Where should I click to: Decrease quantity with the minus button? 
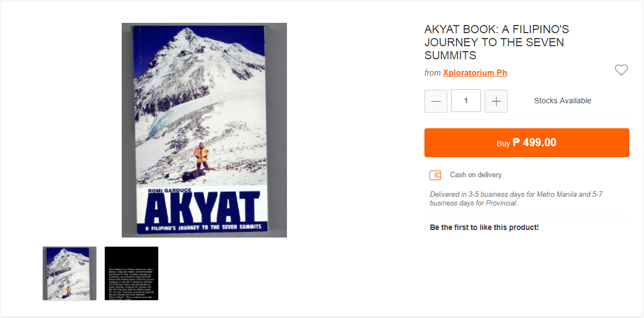436,101
